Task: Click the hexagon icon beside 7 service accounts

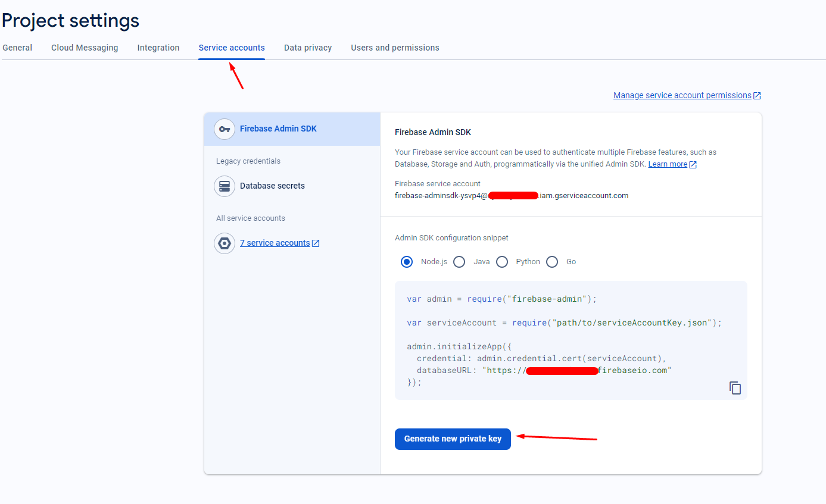Action: 225,243
